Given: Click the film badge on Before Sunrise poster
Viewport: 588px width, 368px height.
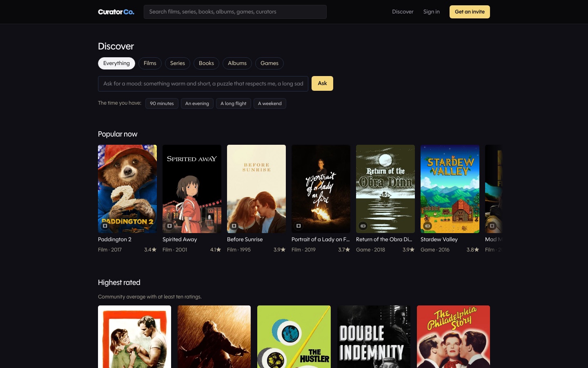Looking at the screenshot, I should pyautogui.click(x=234, y=226).
